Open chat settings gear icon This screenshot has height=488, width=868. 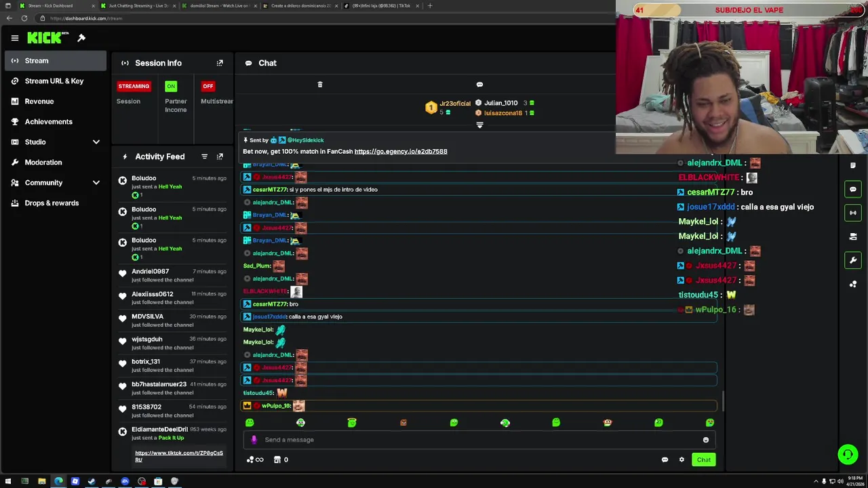tap(682, 460)
